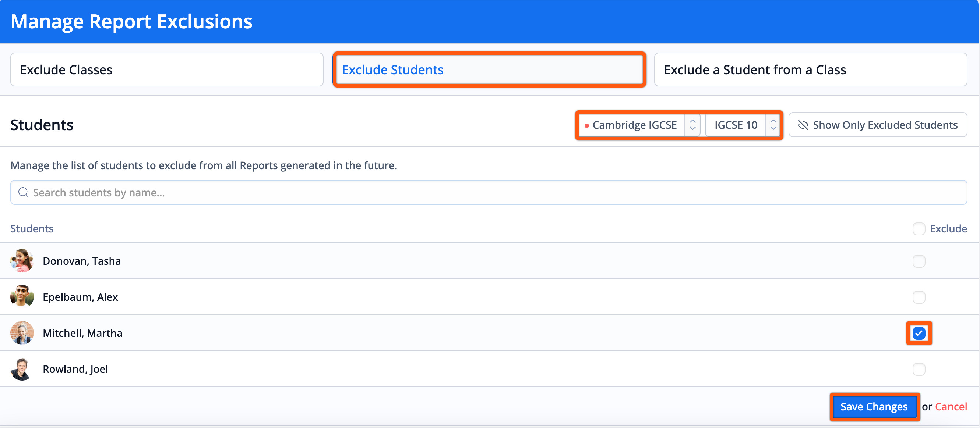Click the red Cancel link
980x428 pixels.
click(951, 407)
